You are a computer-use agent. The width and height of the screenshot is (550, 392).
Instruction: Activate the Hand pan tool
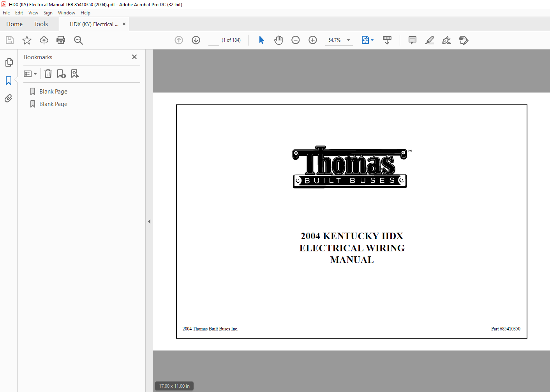click(x=279, y=40)
